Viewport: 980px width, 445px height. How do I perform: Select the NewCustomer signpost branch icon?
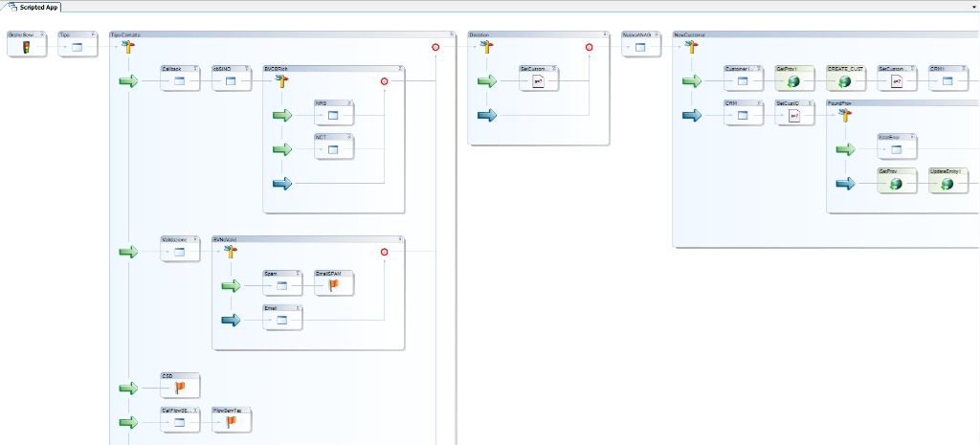point(691,47)
